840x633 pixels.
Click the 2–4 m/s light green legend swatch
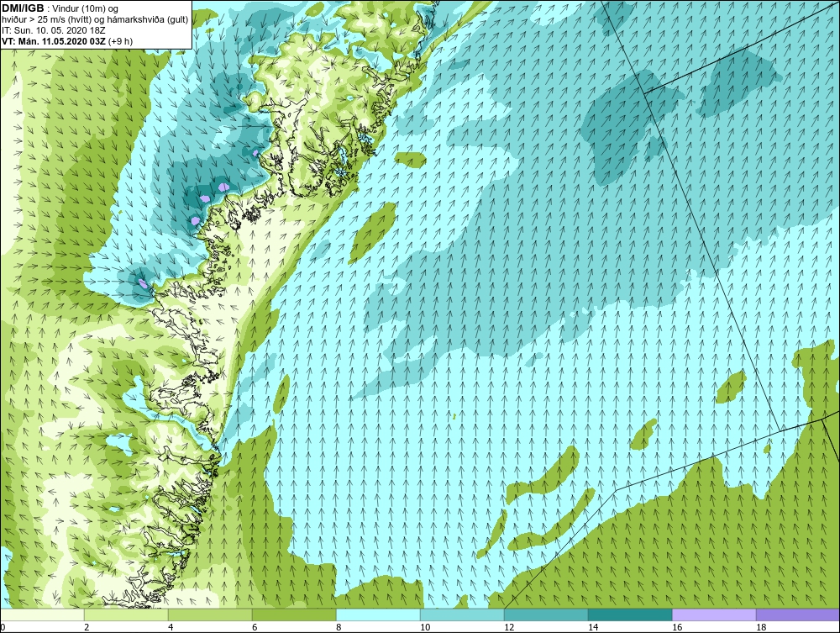126,615
